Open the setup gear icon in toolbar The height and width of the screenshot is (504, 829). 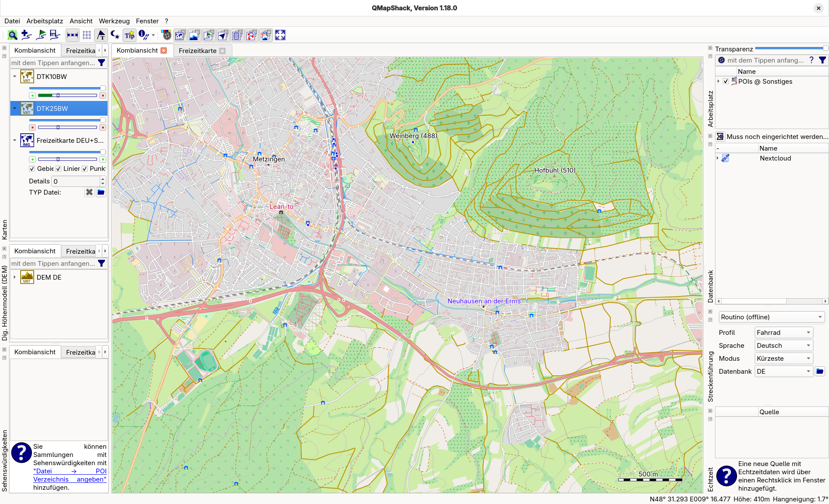click(x=166, y=35)
